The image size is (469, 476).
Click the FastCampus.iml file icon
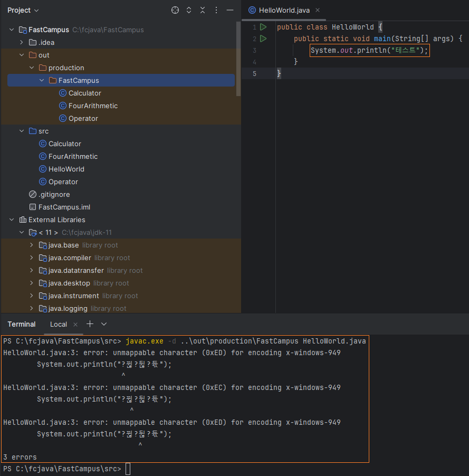[33, 207]
